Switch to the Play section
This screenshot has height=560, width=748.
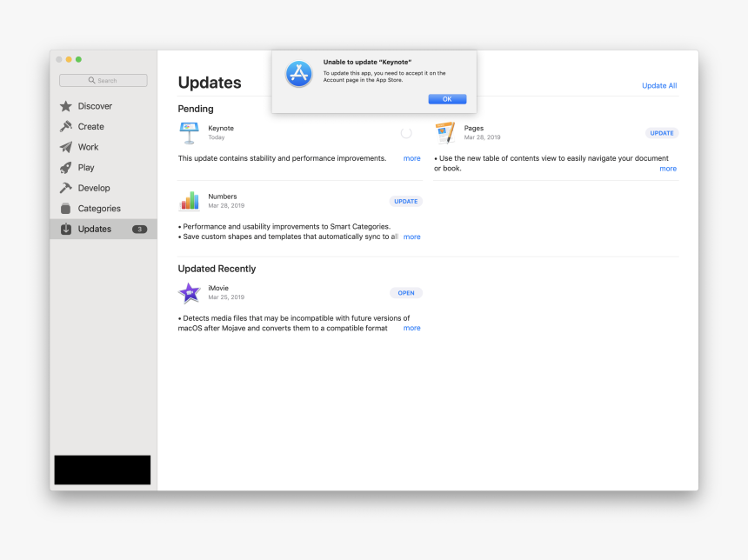click(86, 168)
